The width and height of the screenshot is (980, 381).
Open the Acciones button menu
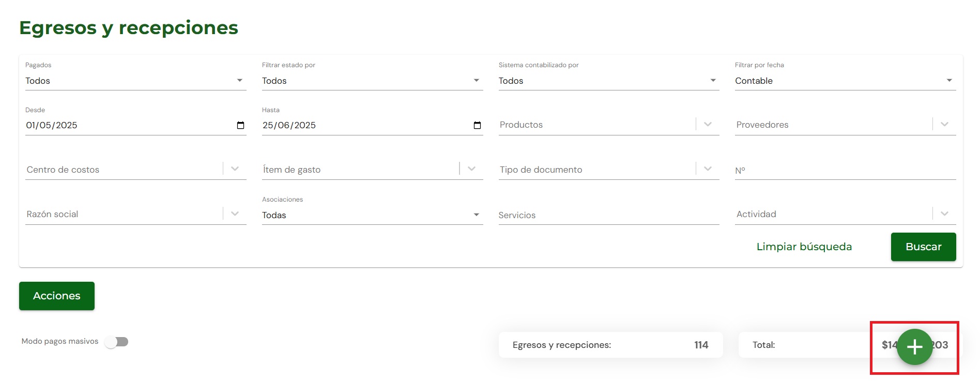pyautogui.click(x=57, y=296)
